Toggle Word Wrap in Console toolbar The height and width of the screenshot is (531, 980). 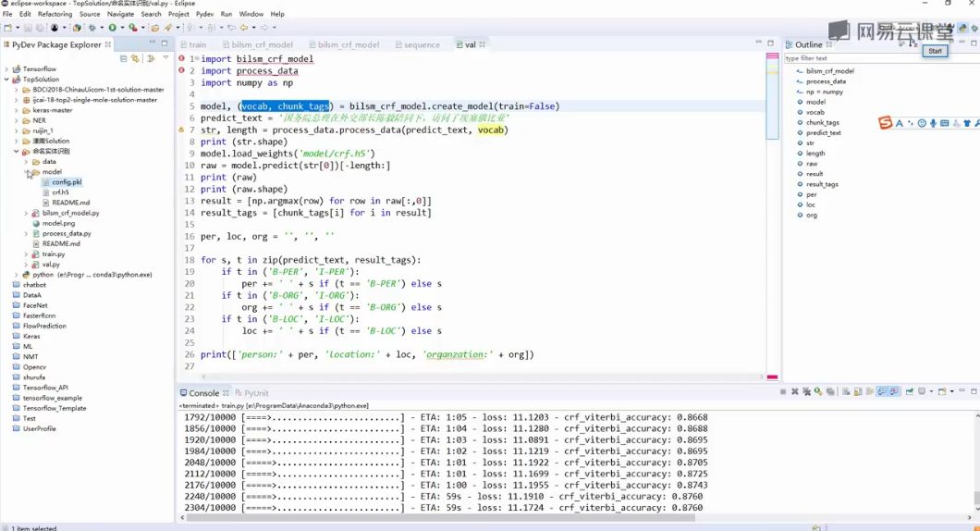point(869,391)
